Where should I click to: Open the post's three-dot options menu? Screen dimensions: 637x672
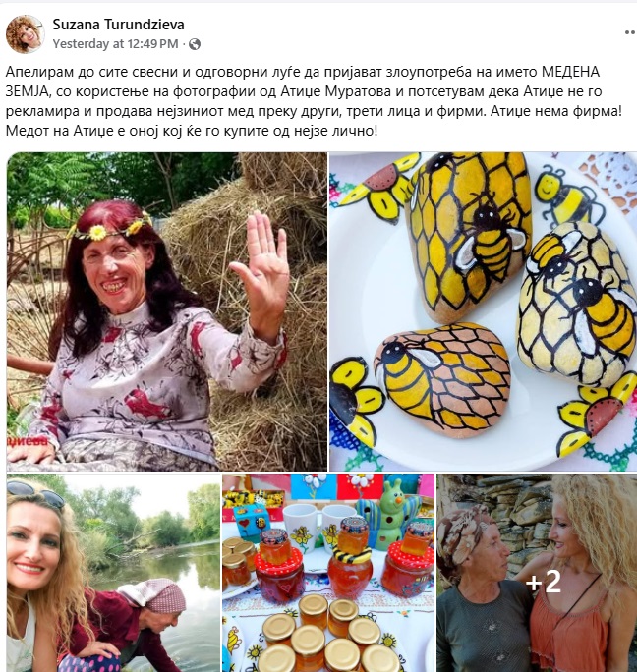point(629,32)
